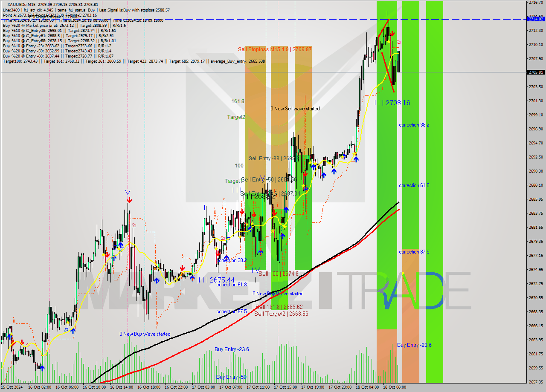This screenshot has width=546, height=392.
Task: Click the 2699.10 price axis label
Action: [535, 115]
